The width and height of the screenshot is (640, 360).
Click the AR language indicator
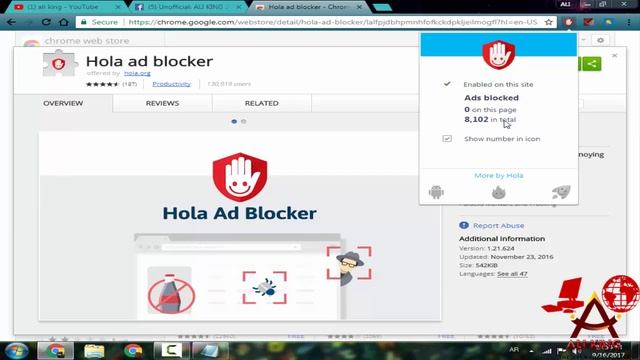pyautogui.click(x=514, y=350)
